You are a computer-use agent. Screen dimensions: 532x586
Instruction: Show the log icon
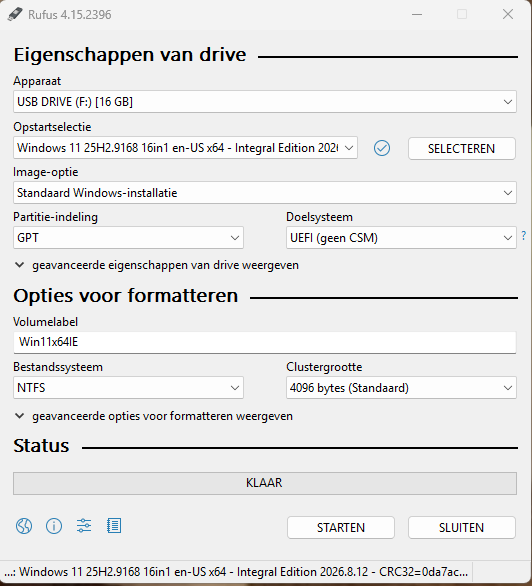coord(114,526)
